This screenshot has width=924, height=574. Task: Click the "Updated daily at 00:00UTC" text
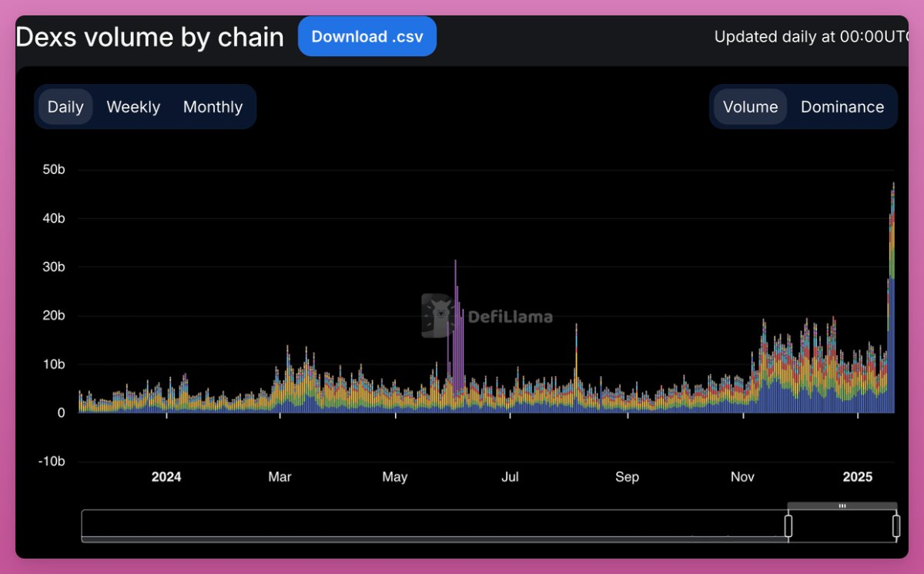point(811,37)
